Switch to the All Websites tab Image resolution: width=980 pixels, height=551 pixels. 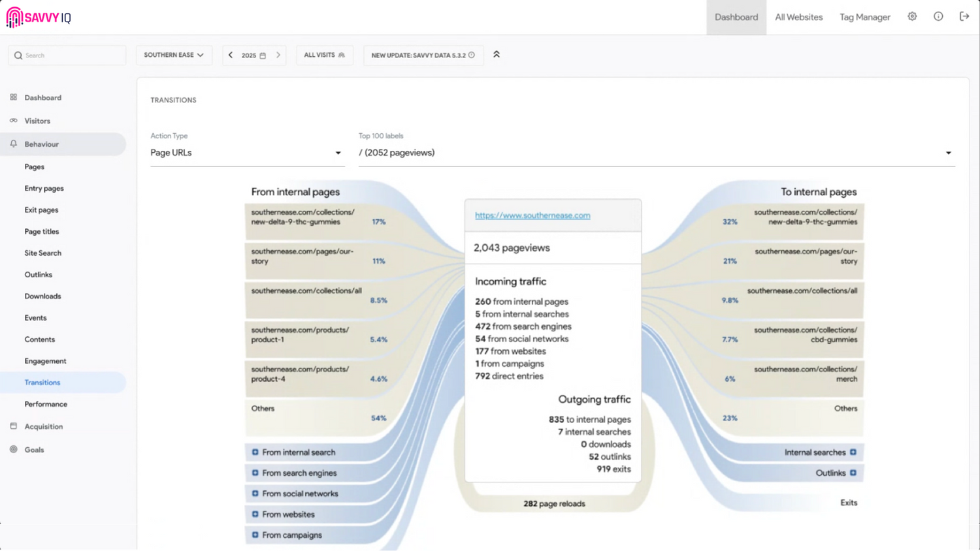click(x=798, y=18)
